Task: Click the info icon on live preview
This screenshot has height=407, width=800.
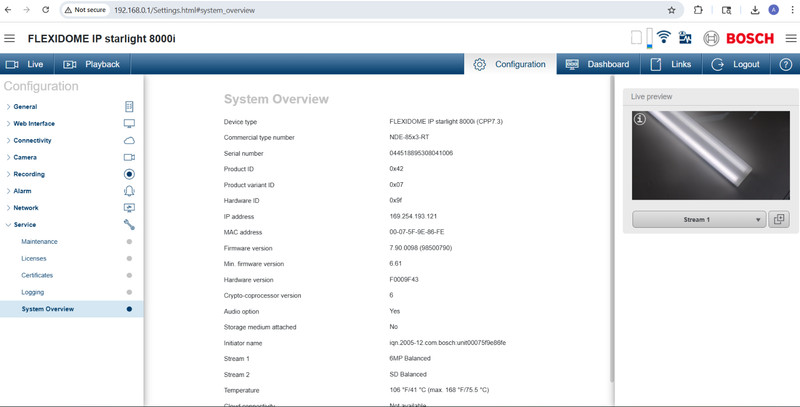Action: click(x=640, y=119)
